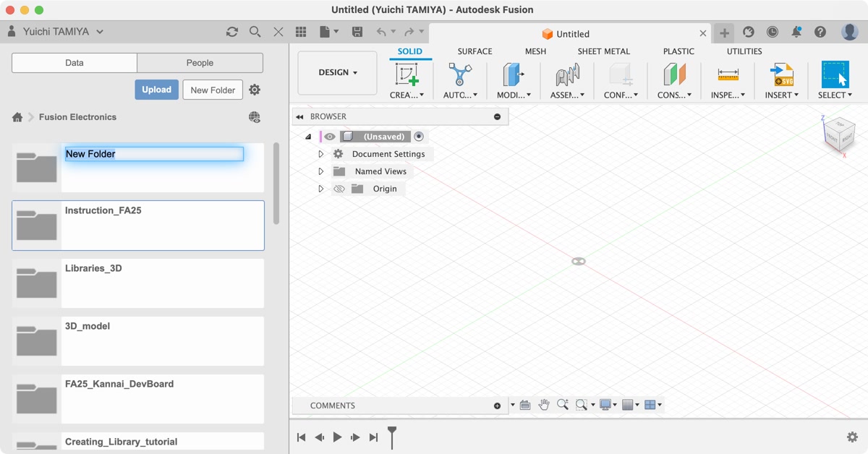This screenshot has width=868, height=454.
Task: Click the timeline Play button
Action: [x=337, y=437]
